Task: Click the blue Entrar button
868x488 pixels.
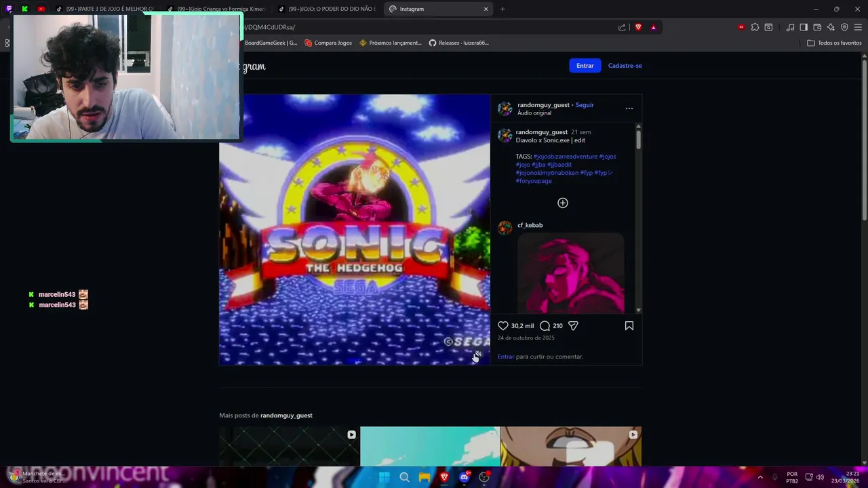Action: click(585, 66)
